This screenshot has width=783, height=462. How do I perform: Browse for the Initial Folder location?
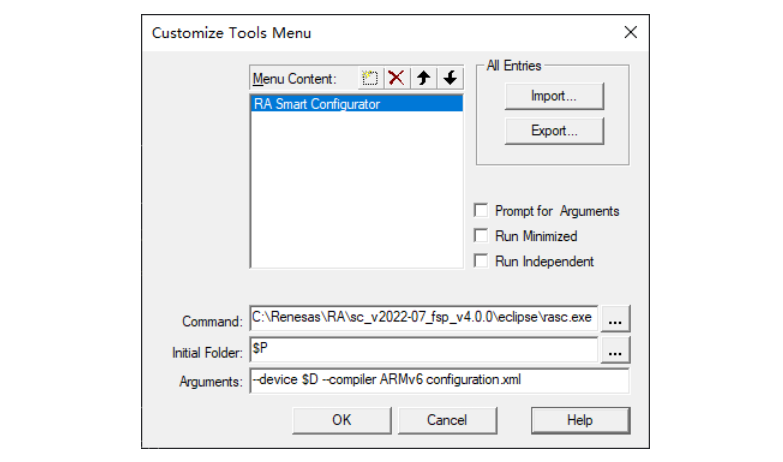616,351
